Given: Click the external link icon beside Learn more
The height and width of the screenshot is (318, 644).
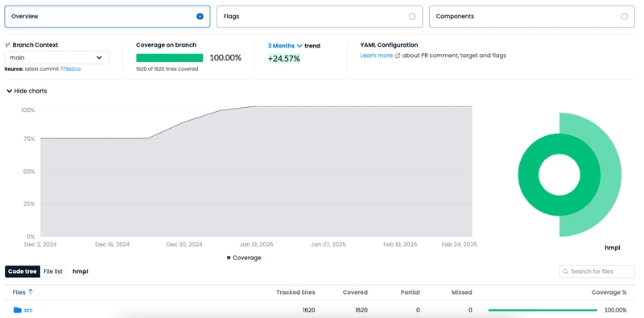Looking at the screenshot, I should pyautogui.click(x=398, y=56).
